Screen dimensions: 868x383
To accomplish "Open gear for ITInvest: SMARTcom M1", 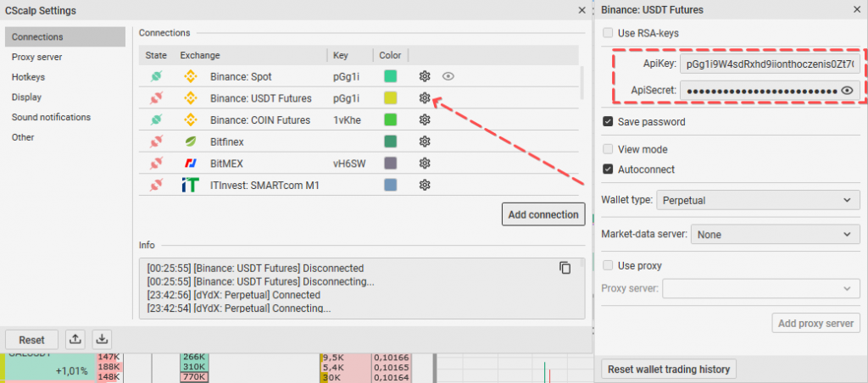I will click(x=426, y=185).
